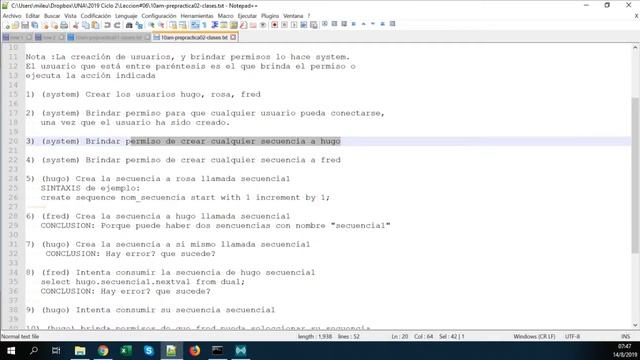Click line 15 'Crear los usuarios hugo, rosa, fred'
This screenshot has height=360, width=640.
pyautogui.click(x=173, y=94)
